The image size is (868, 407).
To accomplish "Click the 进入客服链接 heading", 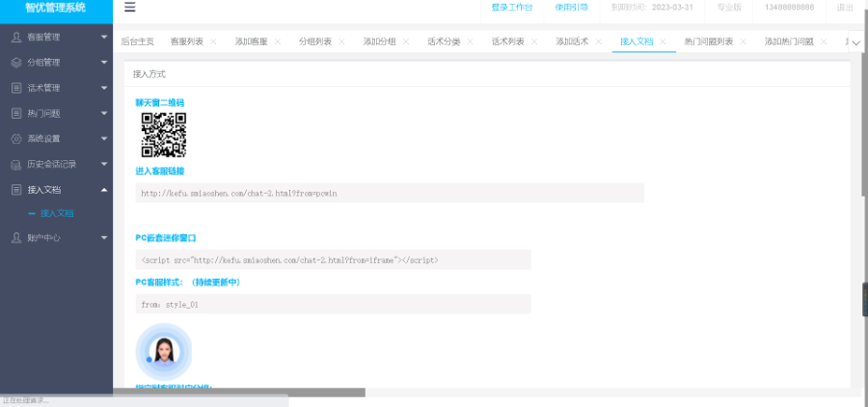I will (160, 171).
